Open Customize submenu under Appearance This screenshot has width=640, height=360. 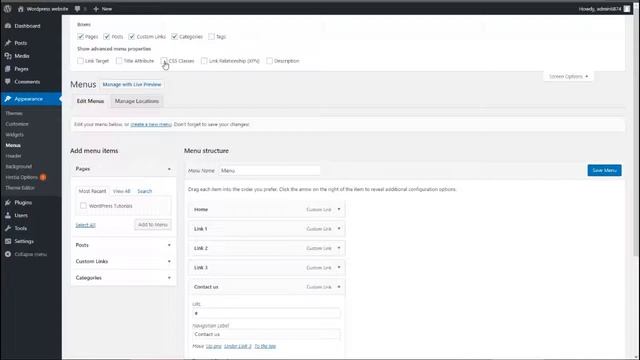(17, 124)
